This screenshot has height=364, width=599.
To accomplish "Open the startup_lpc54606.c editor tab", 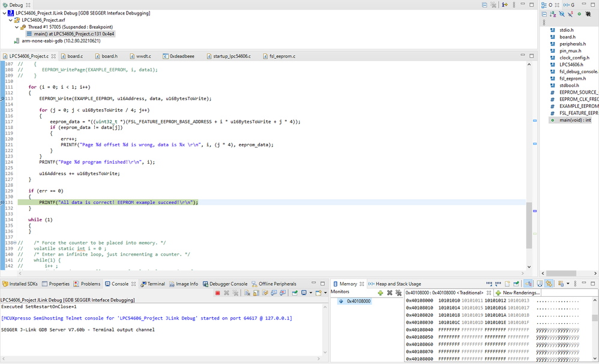I will click(229, 56).
